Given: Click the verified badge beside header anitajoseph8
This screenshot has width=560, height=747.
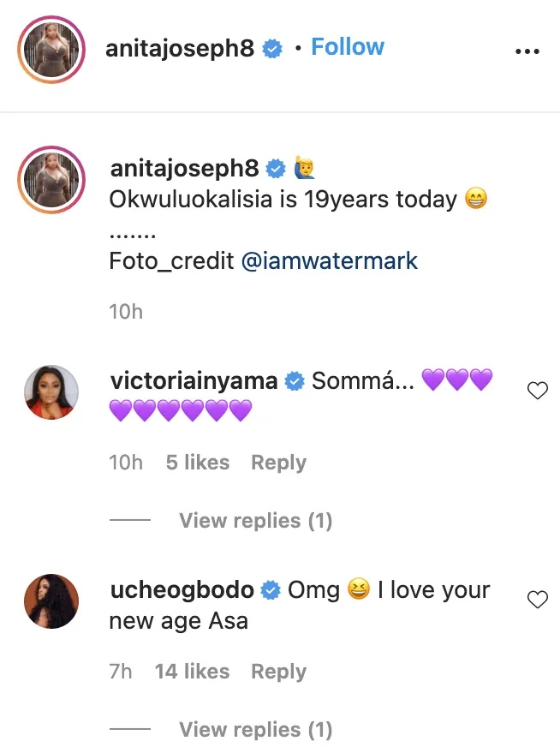Looking at the screenshot, I should click(x=272, y=49).
